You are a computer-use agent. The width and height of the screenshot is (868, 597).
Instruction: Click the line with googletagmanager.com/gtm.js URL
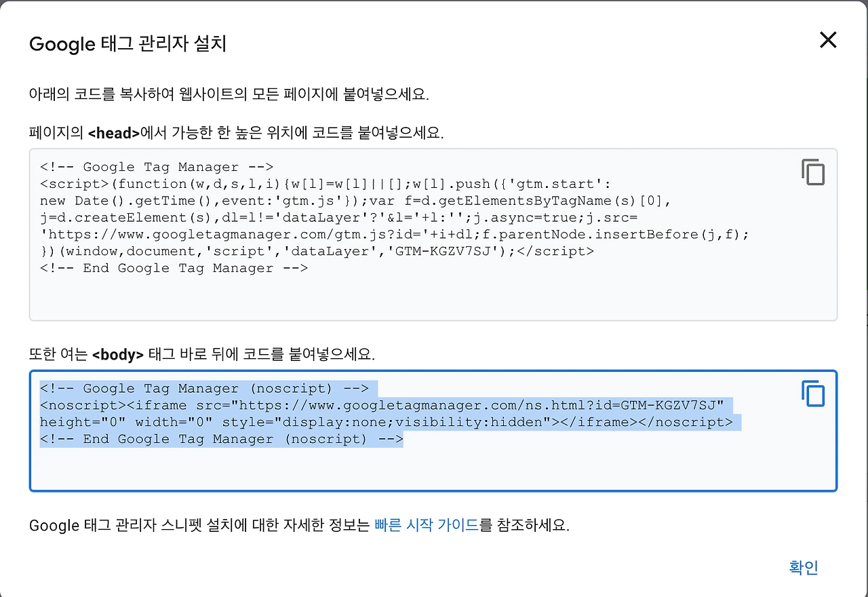[x=395, y=234]
